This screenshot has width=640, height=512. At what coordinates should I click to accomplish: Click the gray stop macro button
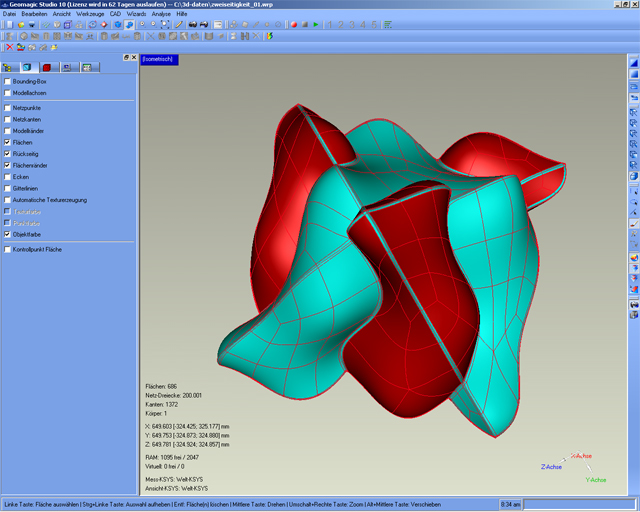[x=304, y=25]
